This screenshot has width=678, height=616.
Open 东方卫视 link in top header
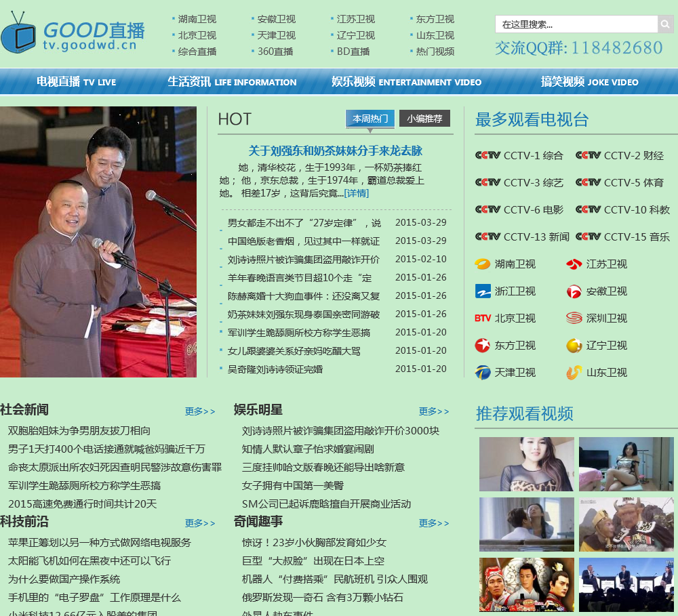[435, 19]
